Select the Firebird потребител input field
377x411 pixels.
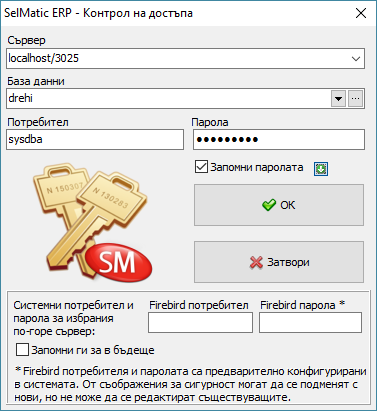(200, 322)
